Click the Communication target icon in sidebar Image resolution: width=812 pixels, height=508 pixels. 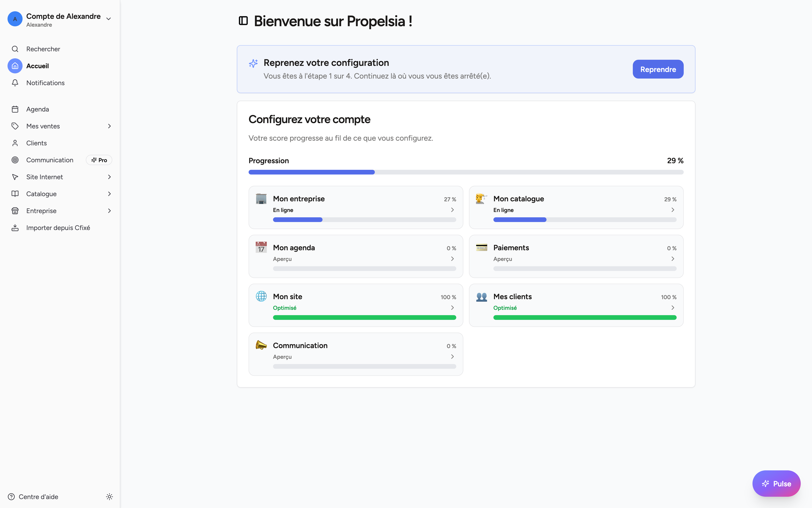15,160
